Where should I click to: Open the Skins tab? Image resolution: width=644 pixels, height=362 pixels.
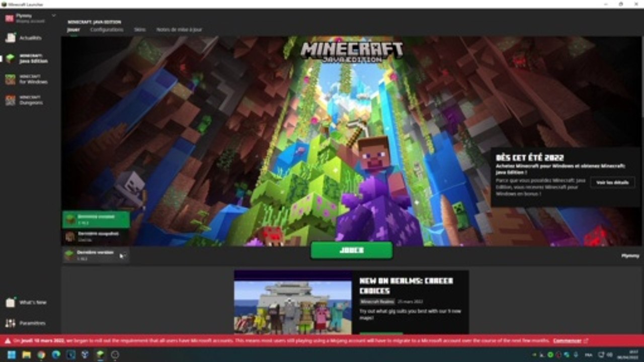click(140, 30)
